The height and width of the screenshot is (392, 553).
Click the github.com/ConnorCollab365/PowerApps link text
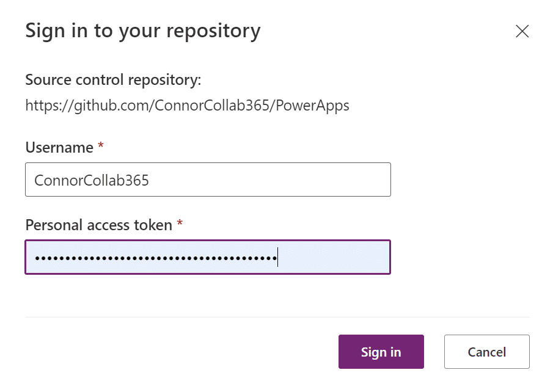point(186,105)
